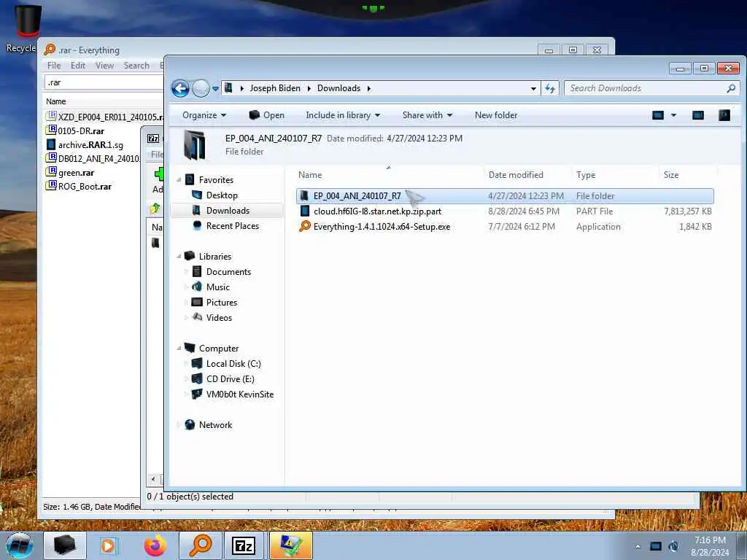Sort by the Name column header

pos(310,175)
